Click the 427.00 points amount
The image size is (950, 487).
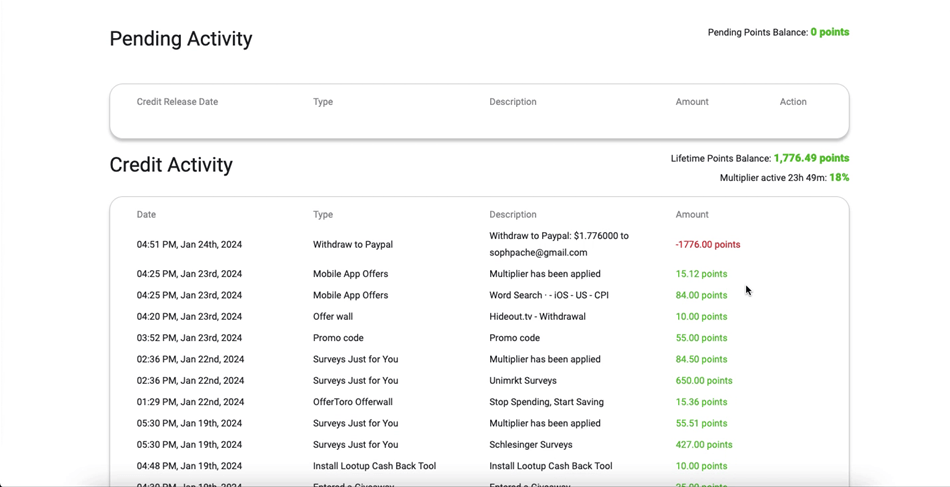(x=704, y=445)
